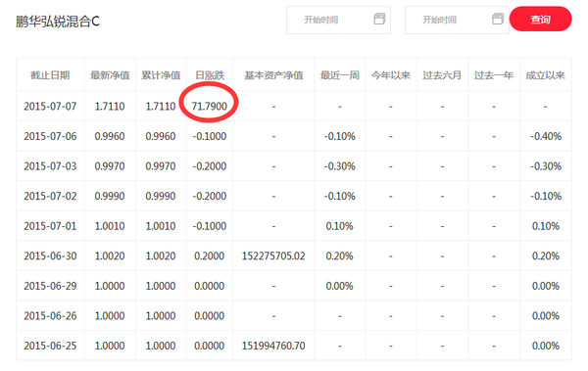Viewport: 588px width, 371px height.
Task: Focus the first 开始时间 date input
Action: coord(338,20)
